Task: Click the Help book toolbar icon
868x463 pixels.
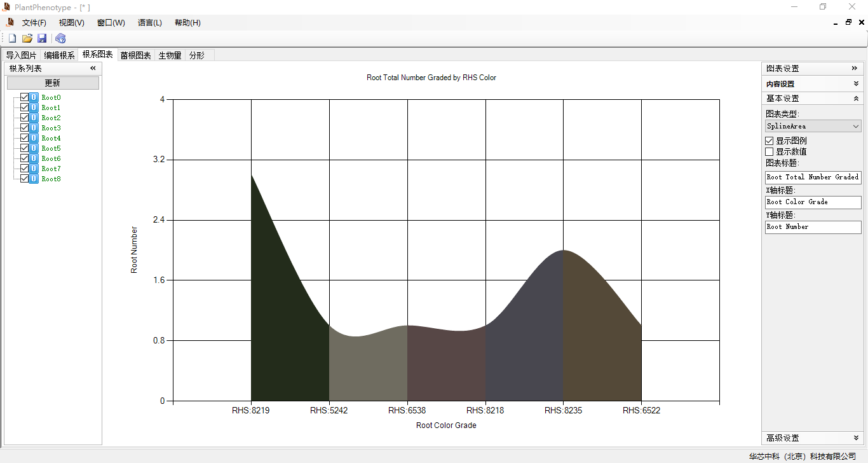Action: click(60, 38)
